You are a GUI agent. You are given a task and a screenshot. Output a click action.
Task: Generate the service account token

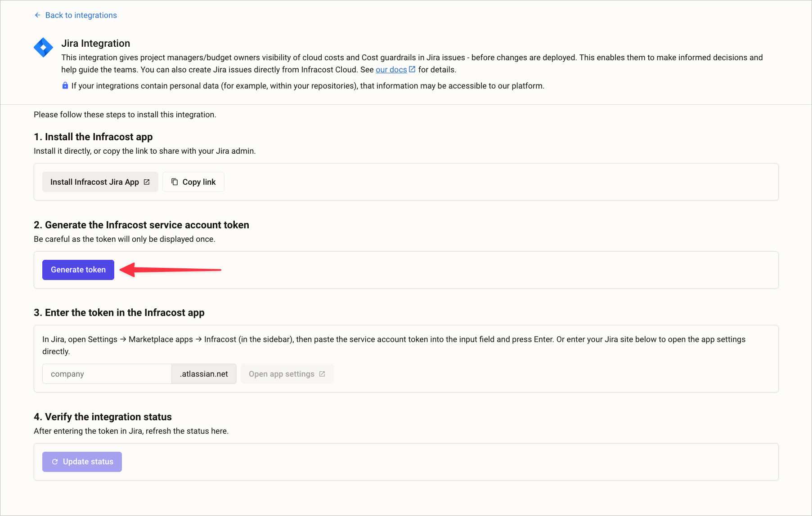[x=78, y=270]
